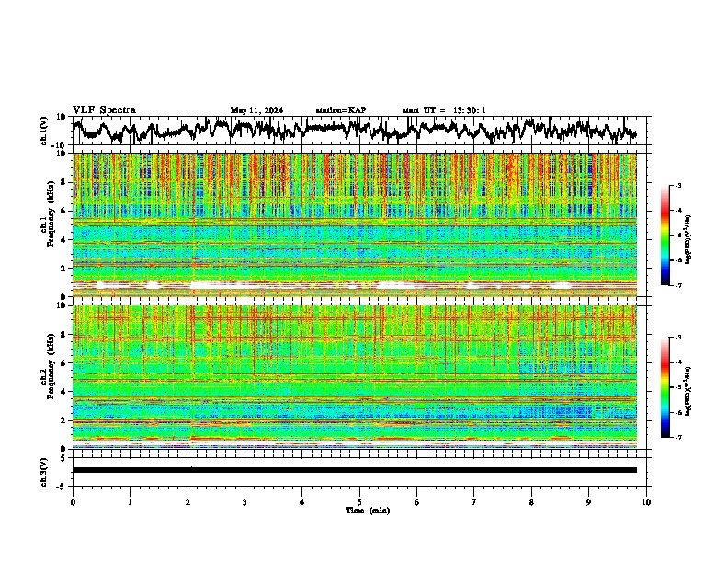The width and height of the screenshot is (728, 563).
Task: Select the "May 11, 2024" date text
Action: (256, 110)
